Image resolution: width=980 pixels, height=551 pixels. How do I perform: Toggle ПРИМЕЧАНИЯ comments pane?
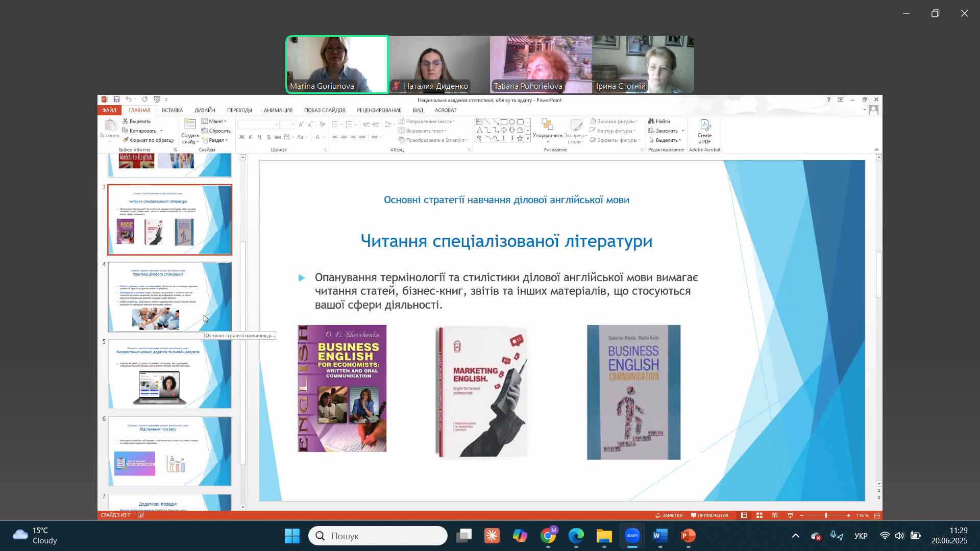pos(709,515)
